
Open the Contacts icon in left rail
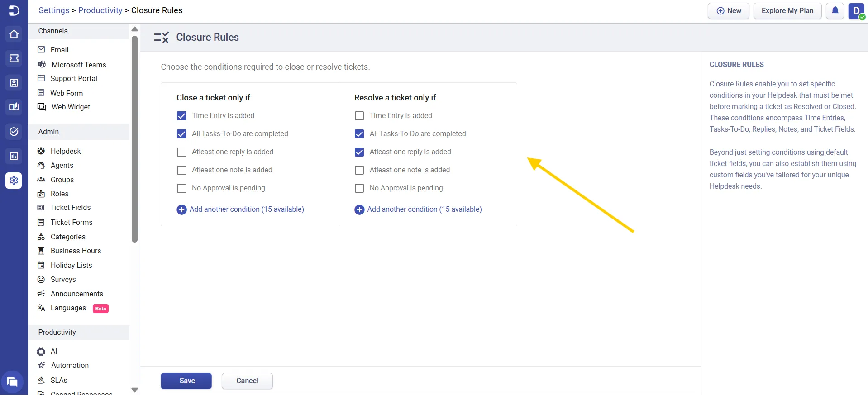point(14,83)
